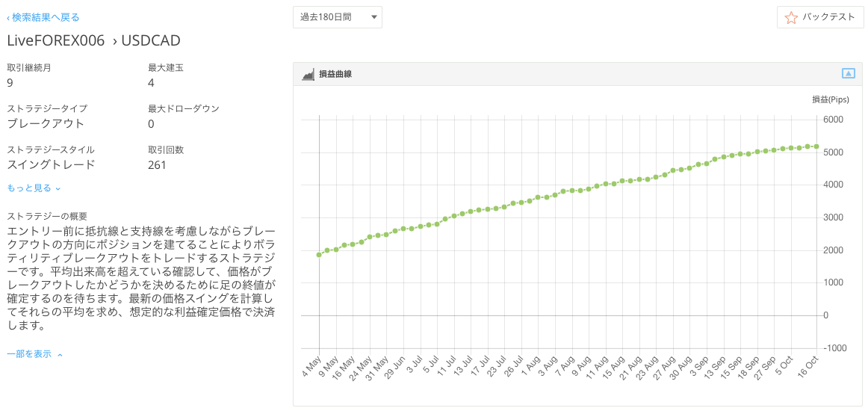The image size is (868, 411).
Task: Collapse the 損益曲線 panel via blue triangle icon
Action: 849,74
